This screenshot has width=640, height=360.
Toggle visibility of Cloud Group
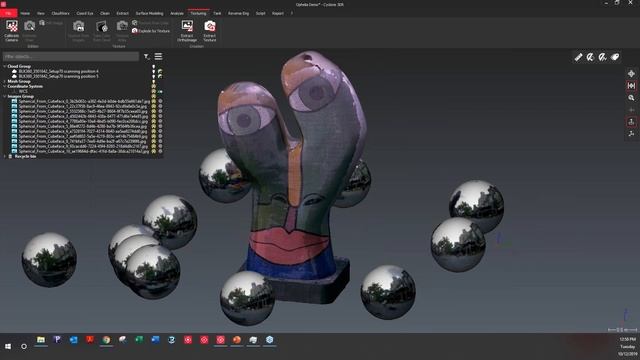pos(154,67)
